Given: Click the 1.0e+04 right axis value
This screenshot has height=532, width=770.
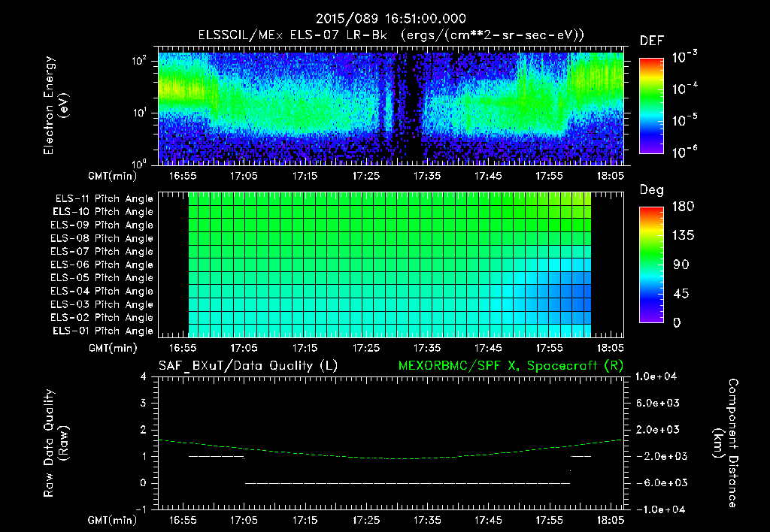Looking at the screenshot, I should pos(656,376).
